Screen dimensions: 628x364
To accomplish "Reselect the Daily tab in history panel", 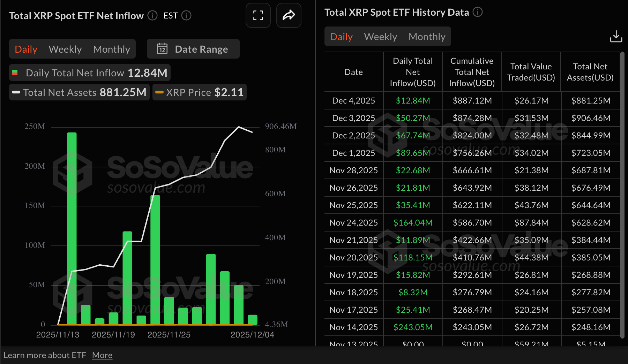I will point(341,36).
